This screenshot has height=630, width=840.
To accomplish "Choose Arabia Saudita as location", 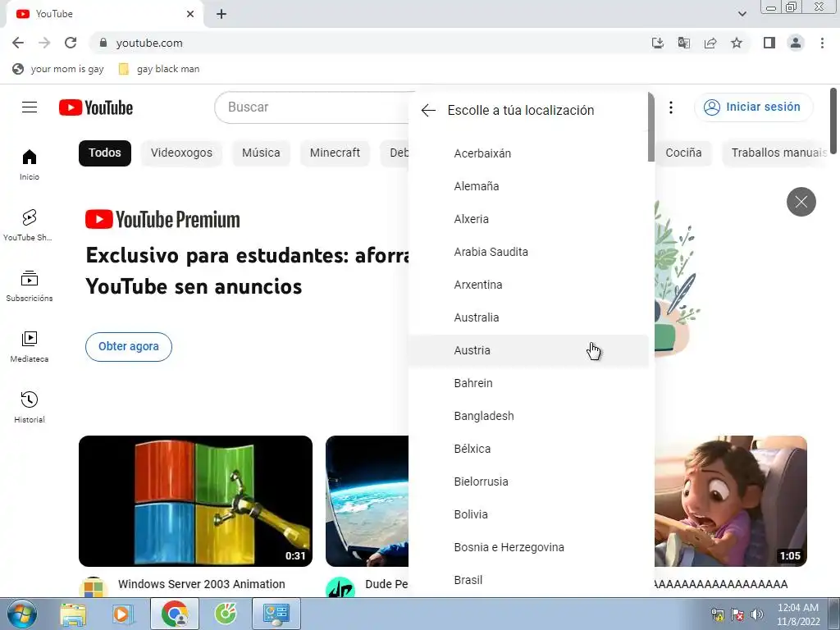I will coord(528,252).
